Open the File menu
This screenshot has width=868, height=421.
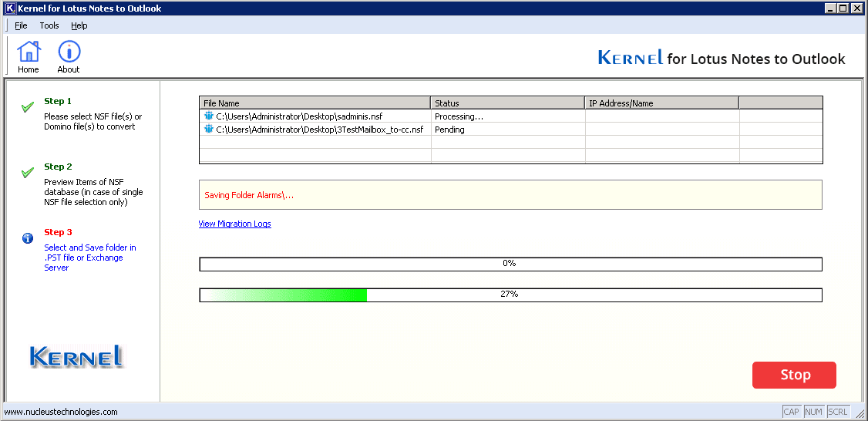click(21, 25)
